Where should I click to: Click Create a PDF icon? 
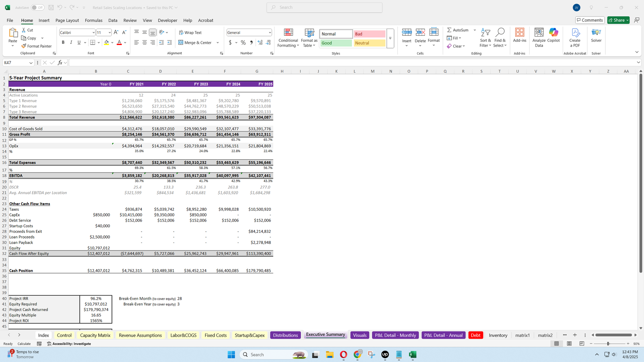[575, 33]
